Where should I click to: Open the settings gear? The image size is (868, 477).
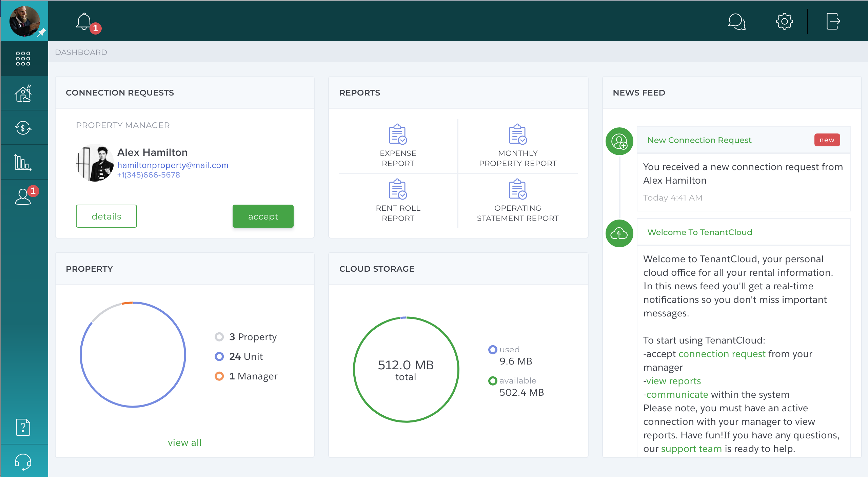coord(784,22)
